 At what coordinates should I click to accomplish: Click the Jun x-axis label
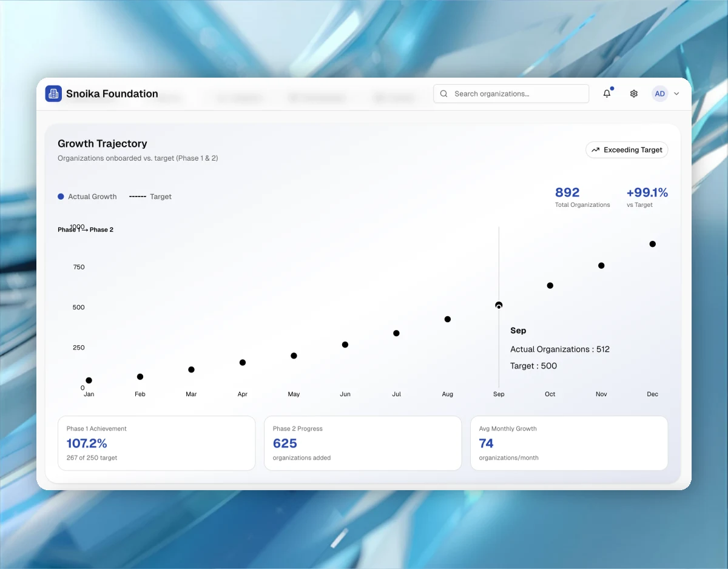(x=345, y=394)
